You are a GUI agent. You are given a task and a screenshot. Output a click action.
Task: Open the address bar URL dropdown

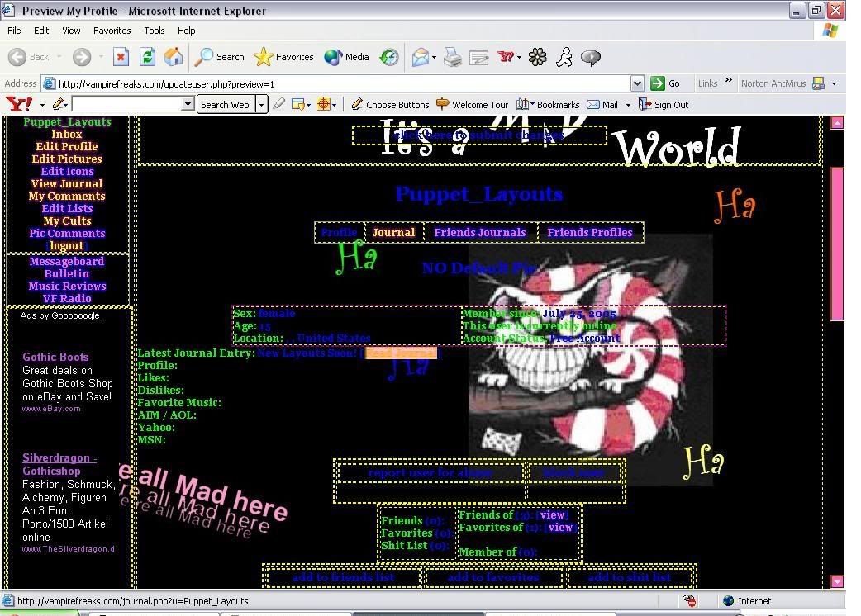point(637,83)
